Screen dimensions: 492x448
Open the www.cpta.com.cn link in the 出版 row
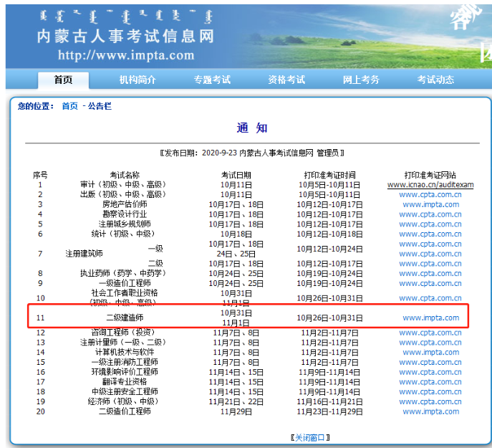point(430,194)
